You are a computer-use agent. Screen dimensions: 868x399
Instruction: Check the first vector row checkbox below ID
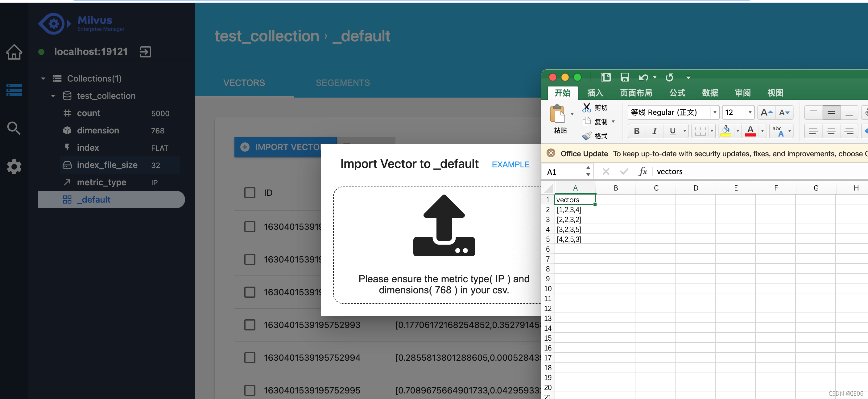tap(250, 227)
